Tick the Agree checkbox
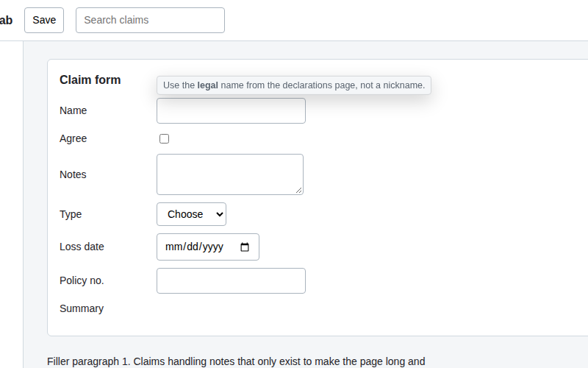 pos(164,138)
